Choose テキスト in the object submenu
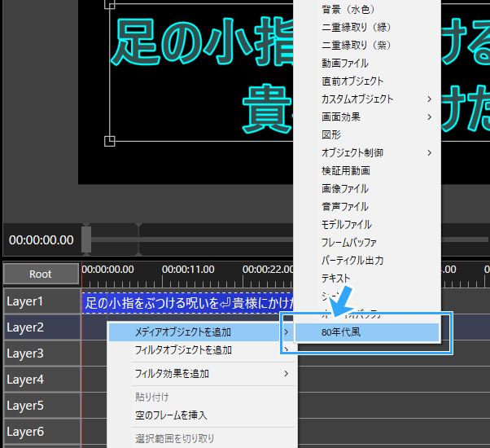The height and width of the screenshot is (448, 490). coord(336,279)
